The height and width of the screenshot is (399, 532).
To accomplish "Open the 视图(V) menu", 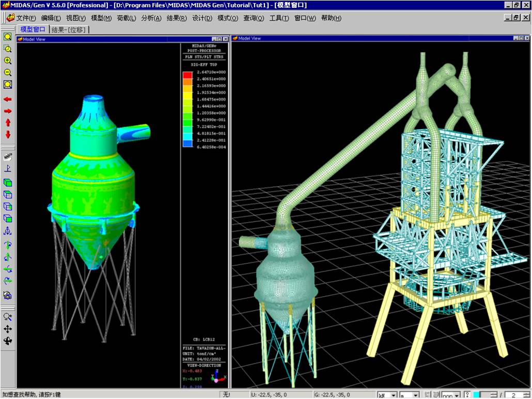I will 75,18.
